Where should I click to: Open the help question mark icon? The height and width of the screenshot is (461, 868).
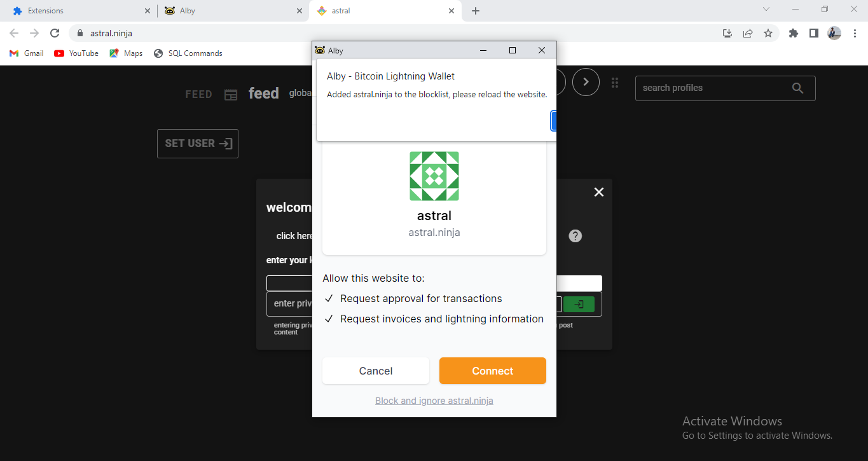575,235
